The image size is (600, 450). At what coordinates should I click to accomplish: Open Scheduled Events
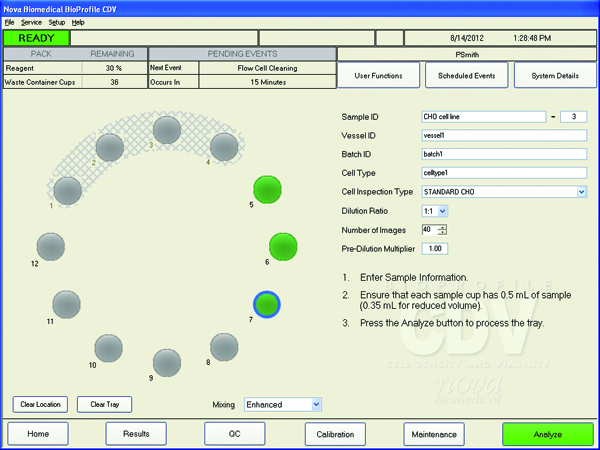point(466,75)
